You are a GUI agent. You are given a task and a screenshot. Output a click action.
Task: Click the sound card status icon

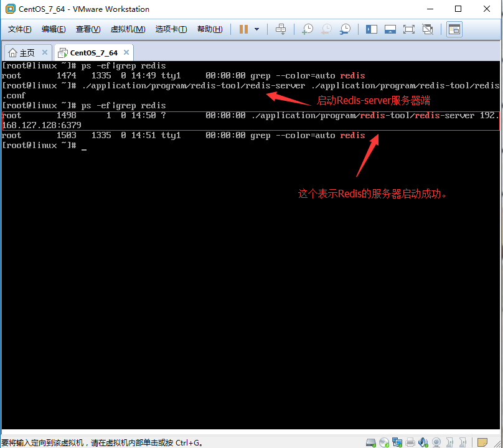click(423, 442)
